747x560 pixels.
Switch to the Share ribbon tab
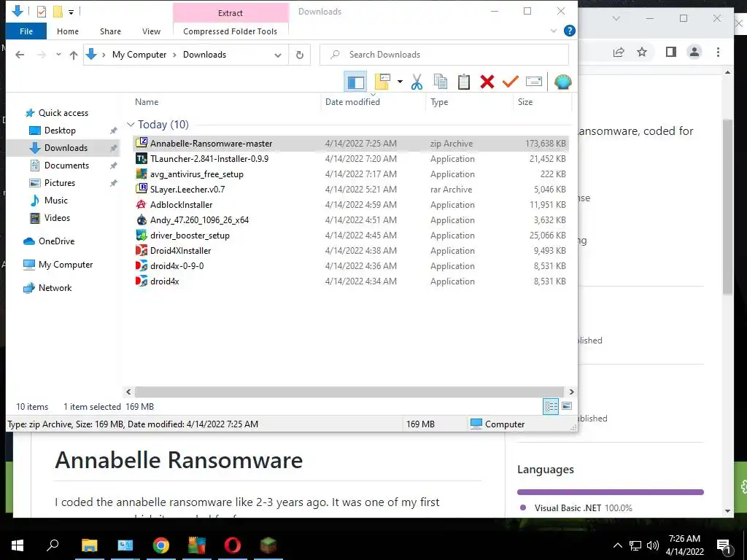110,31
